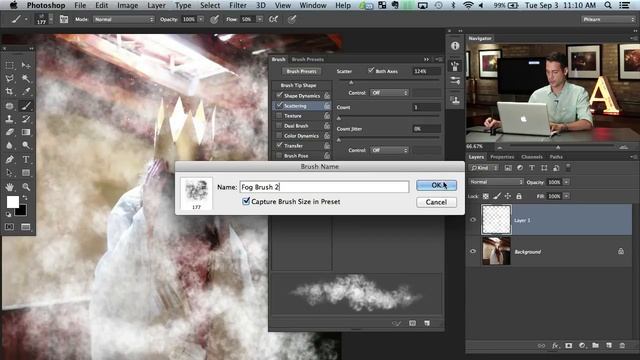Select the Zoom tool
This screenshot has width=640, height=360.
tap(26, 187)
